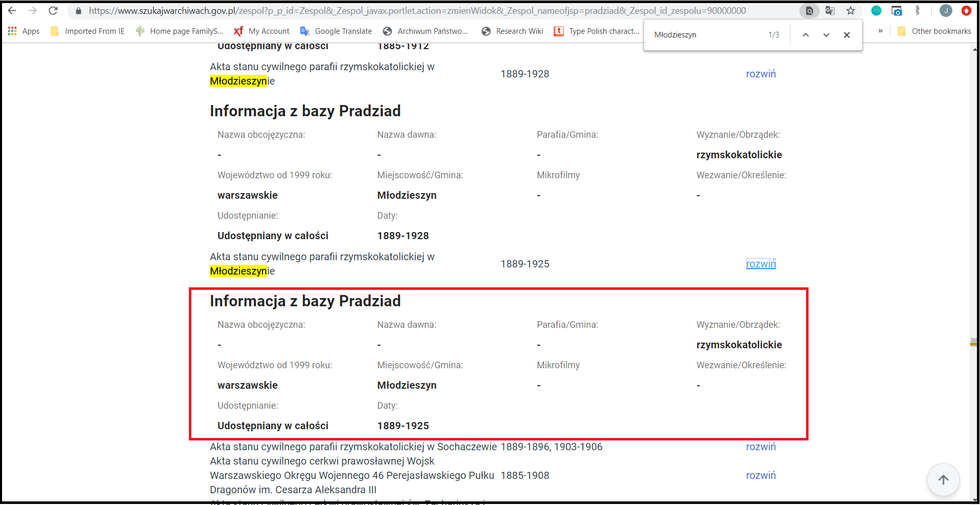Open the search-in-page magnifier icon
Viewport: 980px width, 505px height.
[x=809, y=10]
